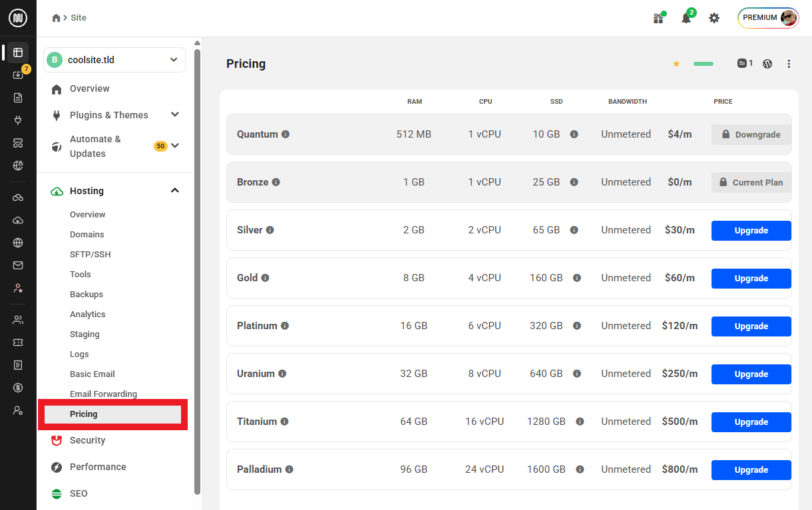Click the 96 GB RAM value

pos(414,469)
